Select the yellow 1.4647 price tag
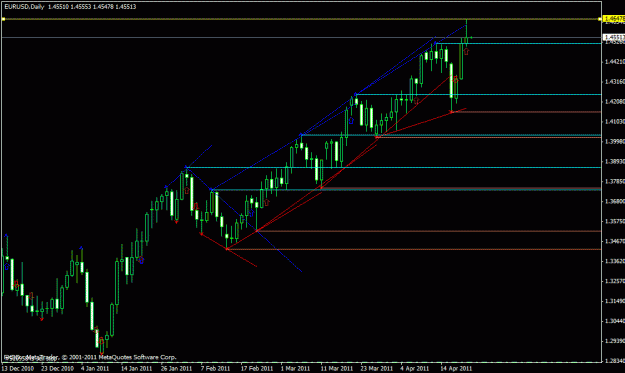The height and width of the screenshot is (373, 625). (614, 19)
